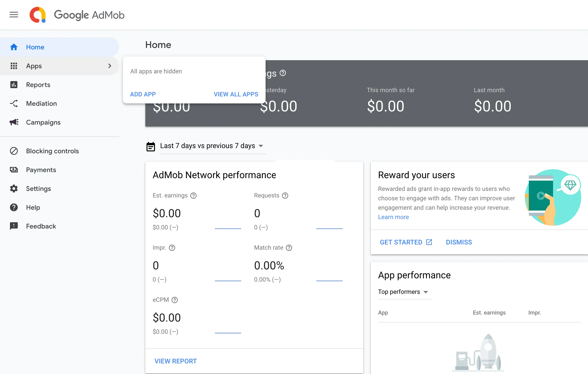This screenshot has height=374, width=588.
Task: Click the Mediation icon in sidebar
Action: [x=14, y=103]
